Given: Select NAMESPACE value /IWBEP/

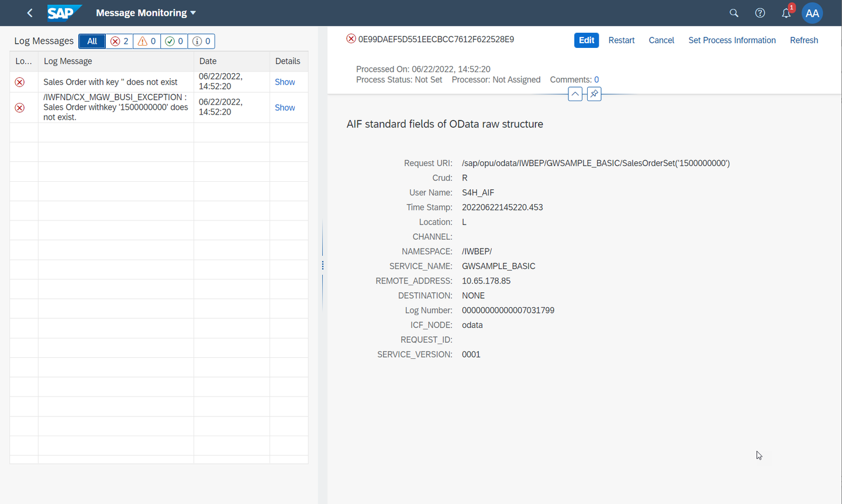Looking at the screenshot, I should click(477, 251).
